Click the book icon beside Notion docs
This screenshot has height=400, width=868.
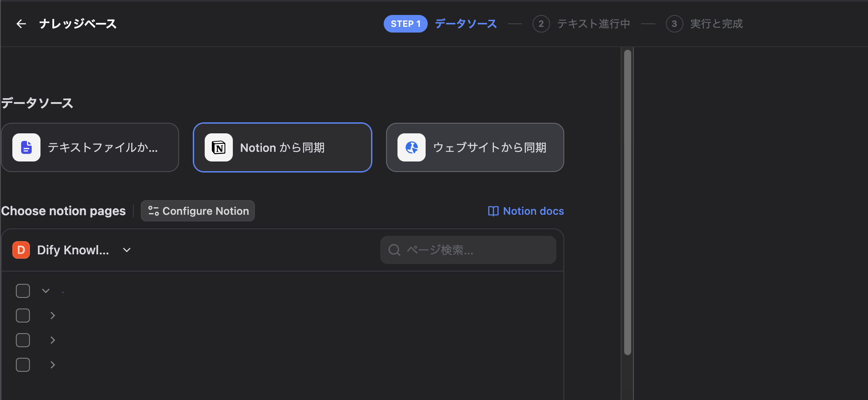[493, 211]
